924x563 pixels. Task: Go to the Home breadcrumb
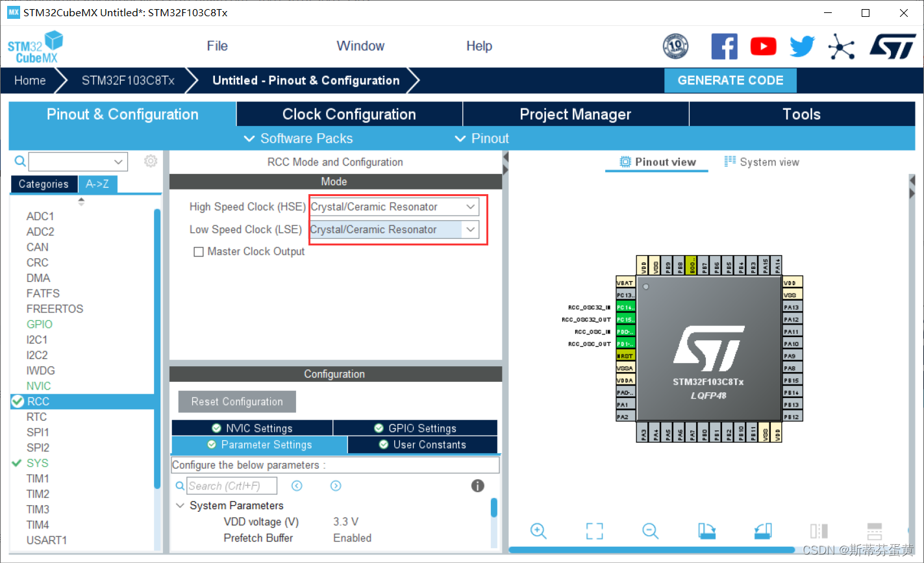pyautogui.click(x=30, y=81)
